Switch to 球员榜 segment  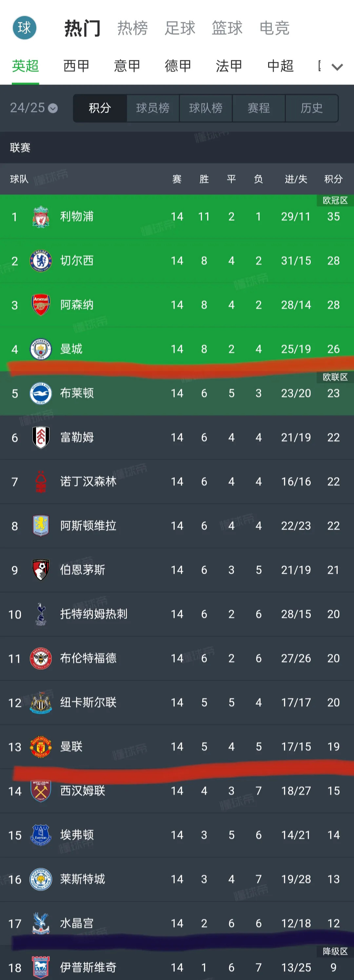[153, 108]
